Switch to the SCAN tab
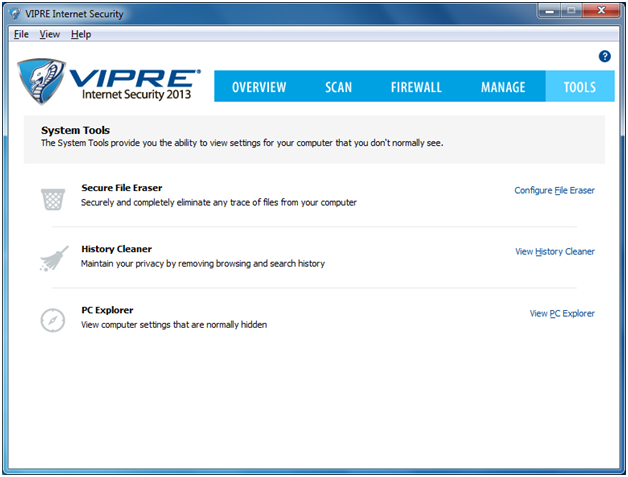Image resolution: width=628 pixels, height=477 pixels. pos(338,87)
